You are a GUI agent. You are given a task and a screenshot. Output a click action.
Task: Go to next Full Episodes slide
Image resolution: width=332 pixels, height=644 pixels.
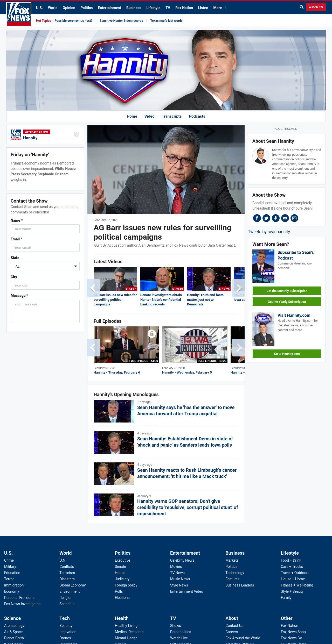(238, 348)
